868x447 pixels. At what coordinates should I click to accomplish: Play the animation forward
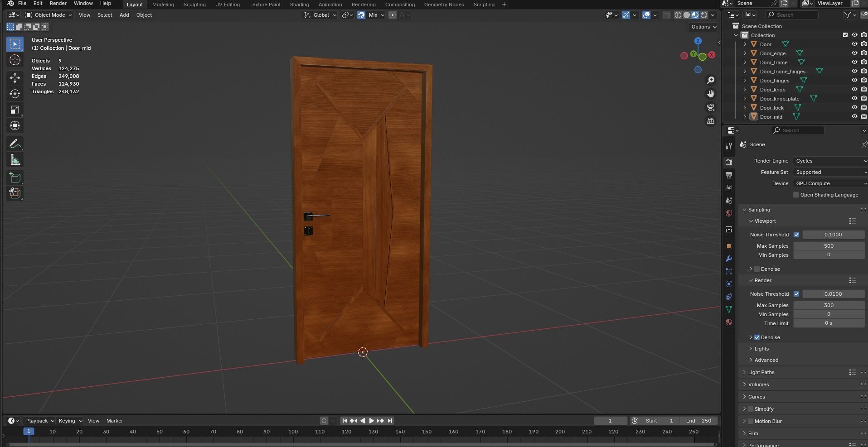(x=371, y=421)
